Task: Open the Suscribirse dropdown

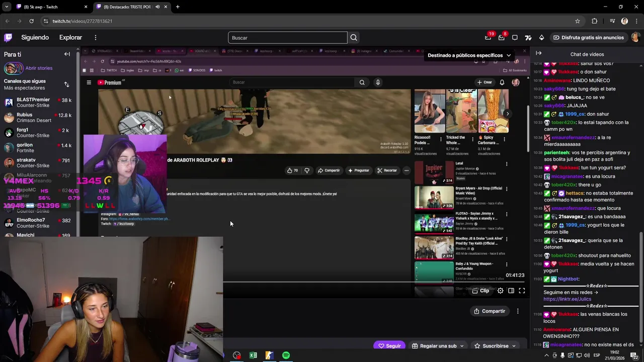Action: click(x=495, y=346)
